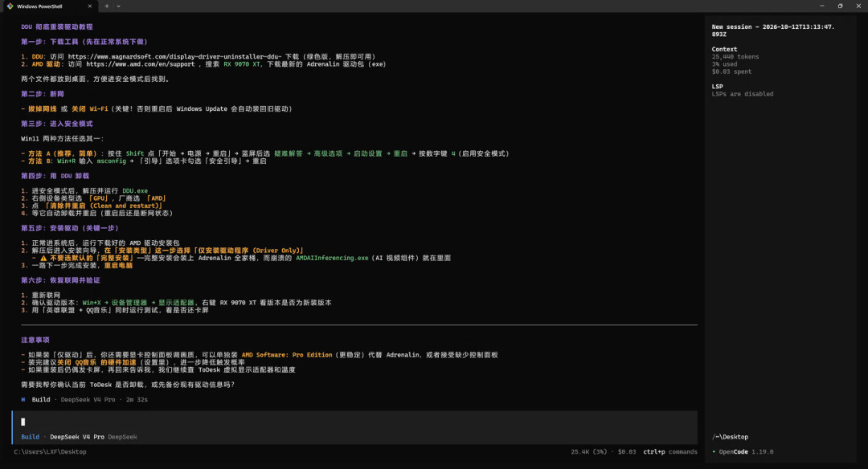This screenshot has width=868, height=469.
Task: Click the 'ctrl+p commands' hint
Action: click(x=669, y=452)
